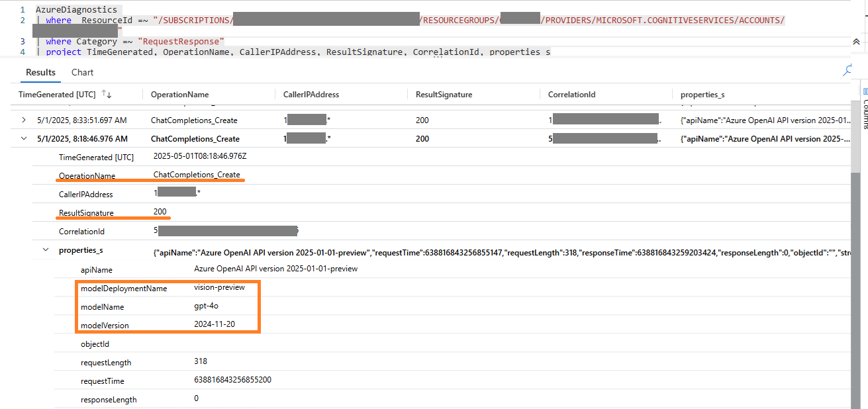Collapse the properties_s field chevron

click(46, 250)
